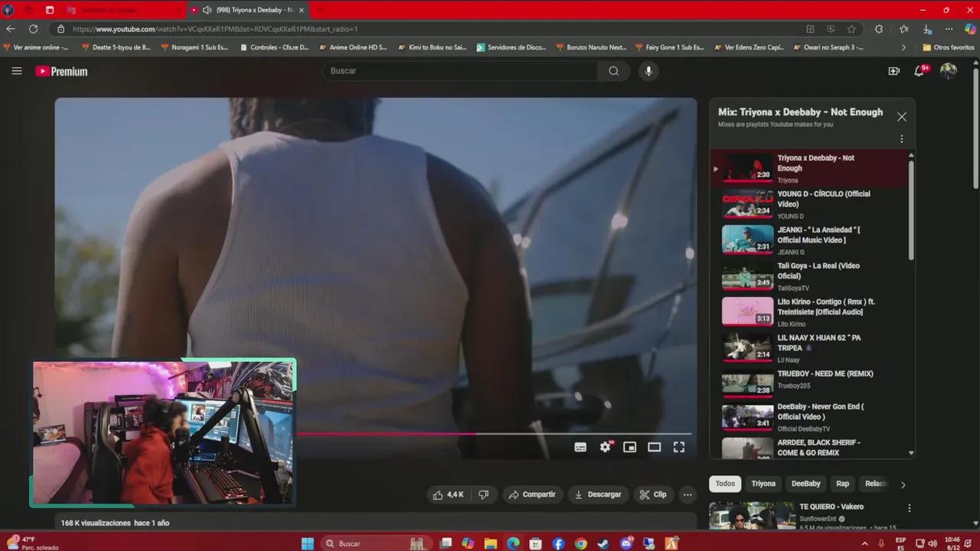Click the Create video camera icon
980x551 pixels.
tap(893, 71)
